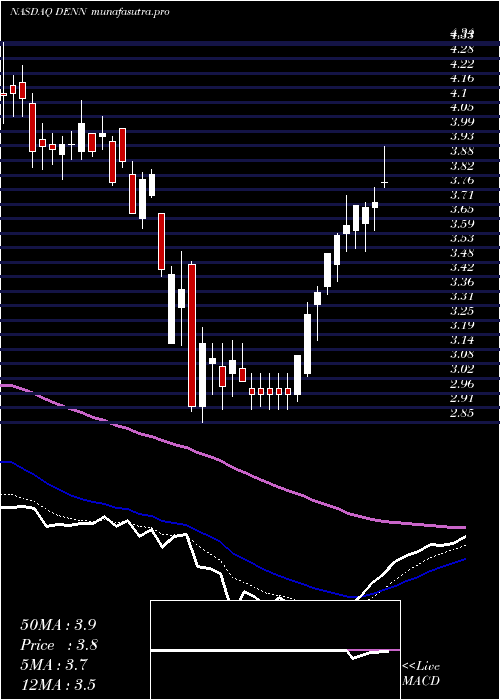500x700 pixels.
Task: Select the 3.02 price axis label
Action: 462,369
